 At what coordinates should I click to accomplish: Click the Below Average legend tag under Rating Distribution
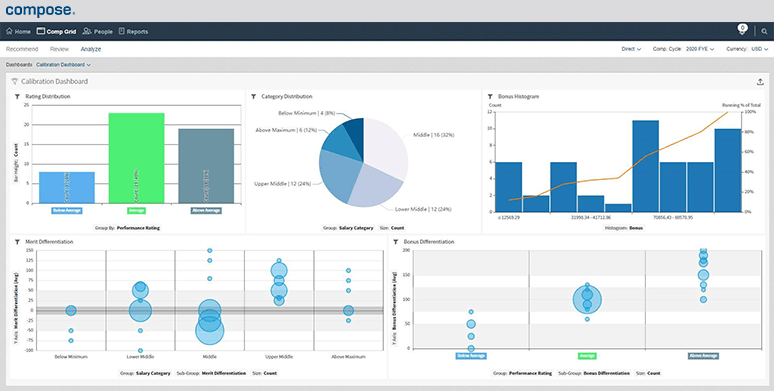coord(67,210)
